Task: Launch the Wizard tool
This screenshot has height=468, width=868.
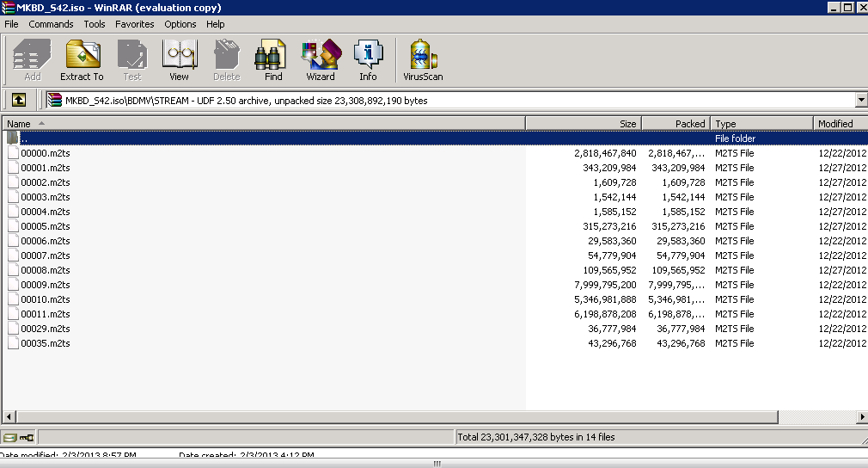Action: click(x=321, y=60)
